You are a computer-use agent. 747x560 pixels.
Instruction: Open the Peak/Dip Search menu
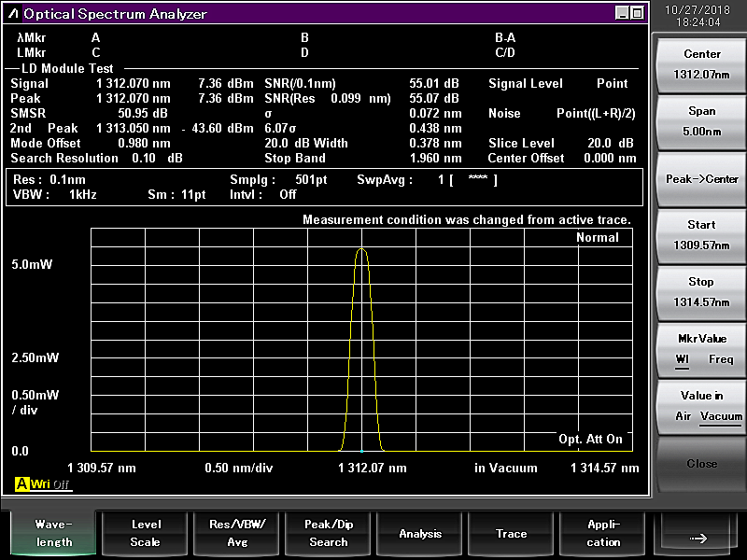click(328, 534)
